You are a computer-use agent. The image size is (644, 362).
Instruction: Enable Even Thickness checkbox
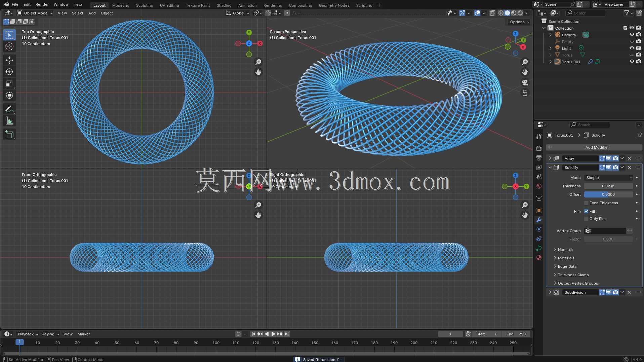pos(586,203)
